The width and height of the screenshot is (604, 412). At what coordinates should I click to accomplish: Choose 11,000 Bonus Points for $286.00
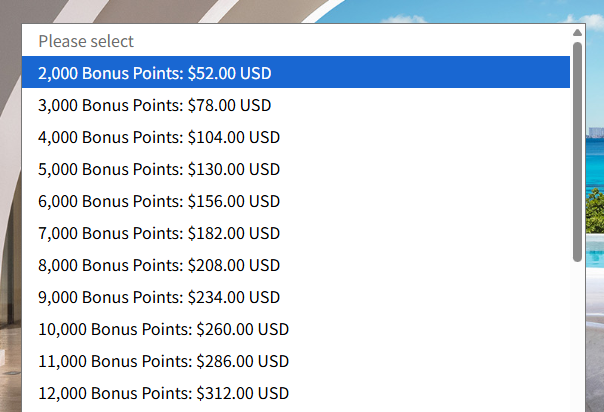pos(163,361)
